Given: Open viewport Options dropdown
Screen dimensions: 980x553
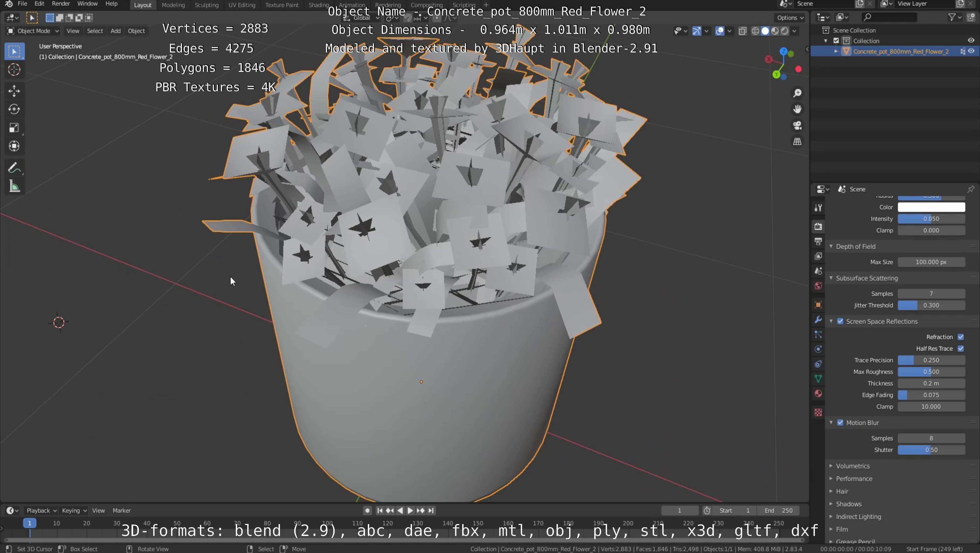Looking at the screenshot, I should click(790, 18).
